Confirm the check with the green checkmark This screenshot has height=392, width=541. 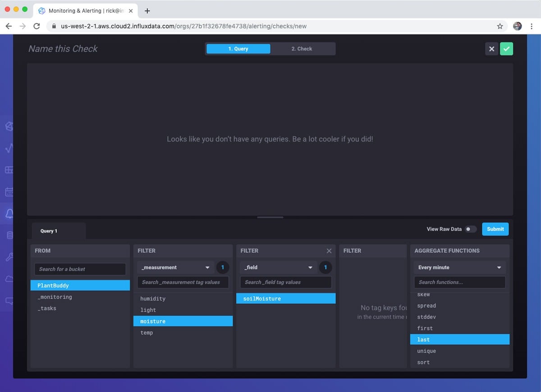[507, 49]
